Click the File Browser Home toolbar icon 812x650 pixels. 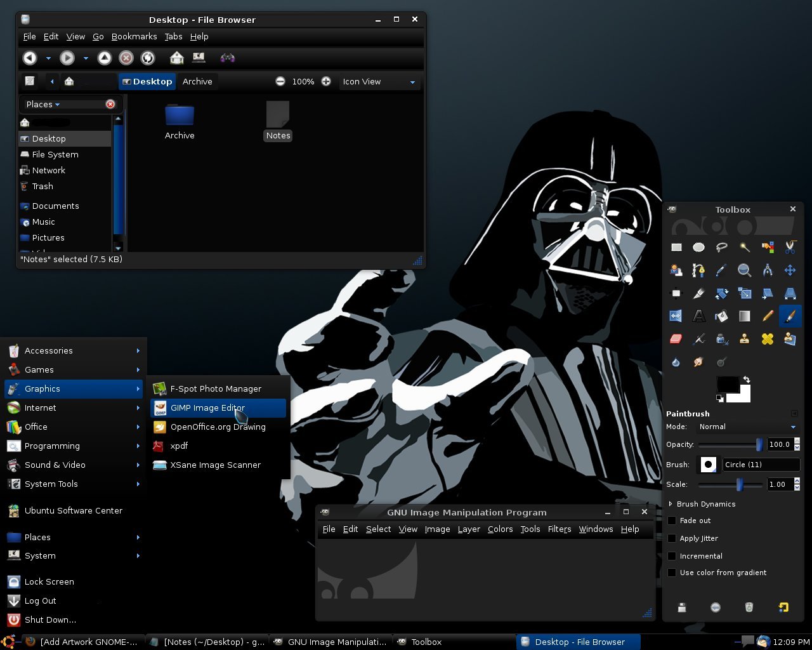pyautogui.click(x=177, y=58)
